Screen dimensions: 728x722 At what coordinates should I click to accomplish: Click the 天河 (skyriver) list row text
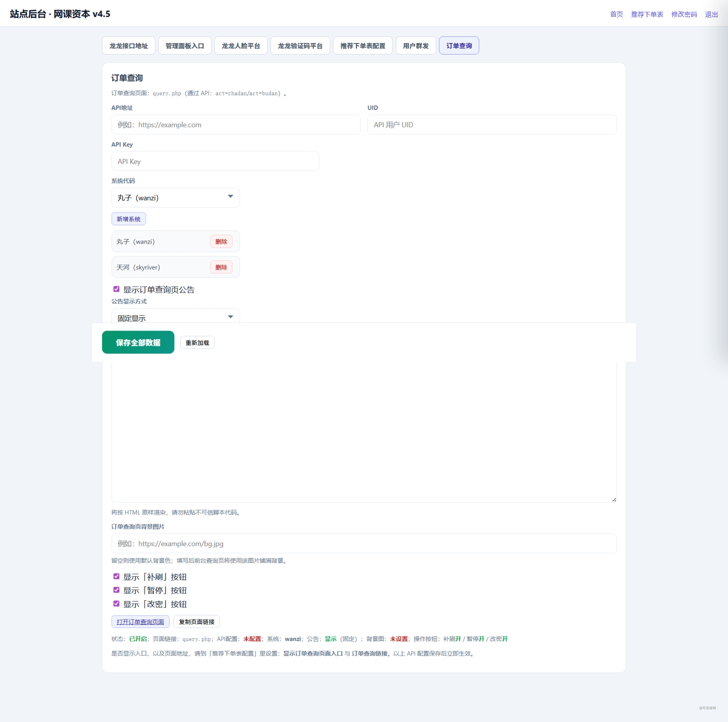click(138, 268)
